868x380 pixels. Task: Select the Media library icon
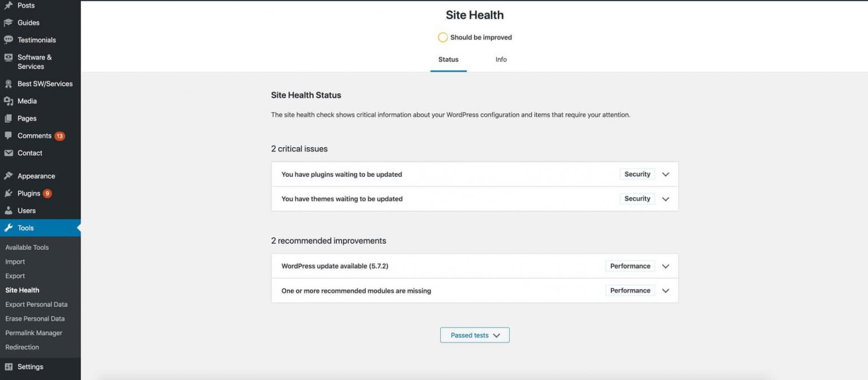coord(8,101)
